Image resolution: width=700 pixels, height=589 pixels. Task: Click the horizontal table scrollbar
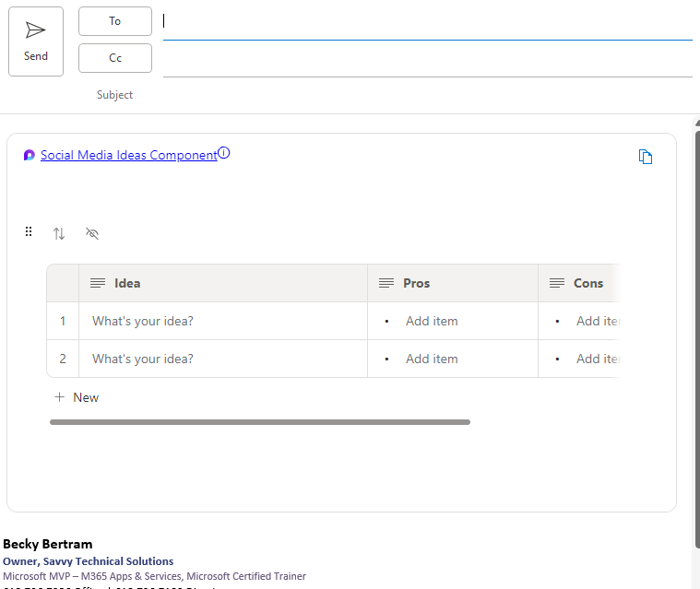tap(260, 422)
